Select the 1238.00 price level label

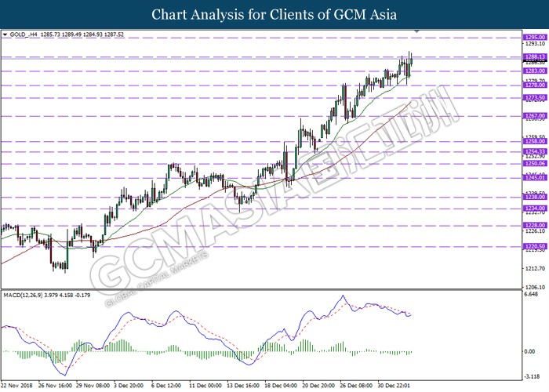(535, 197)
